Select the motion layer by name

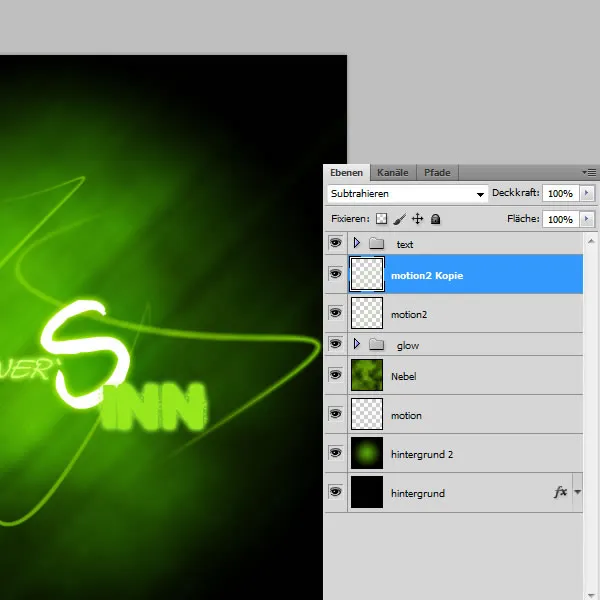coord(406,415)
